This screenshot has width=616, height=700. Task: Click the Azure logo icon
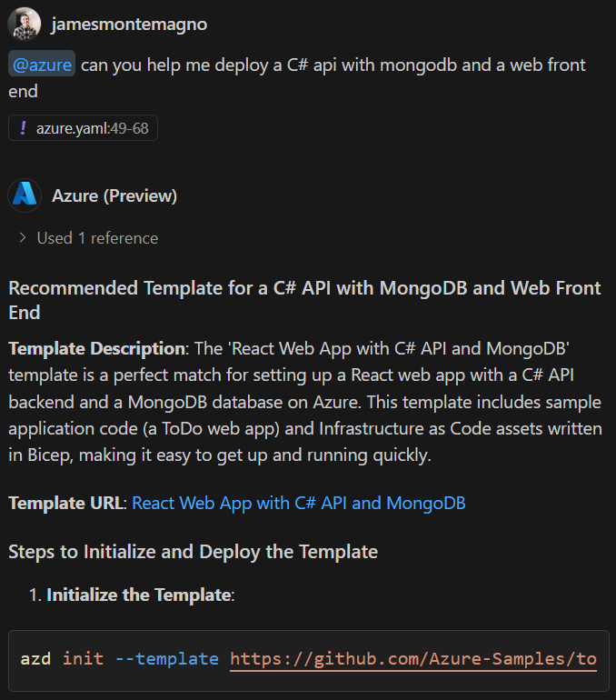pyautogui.click(x=25, y=195)
